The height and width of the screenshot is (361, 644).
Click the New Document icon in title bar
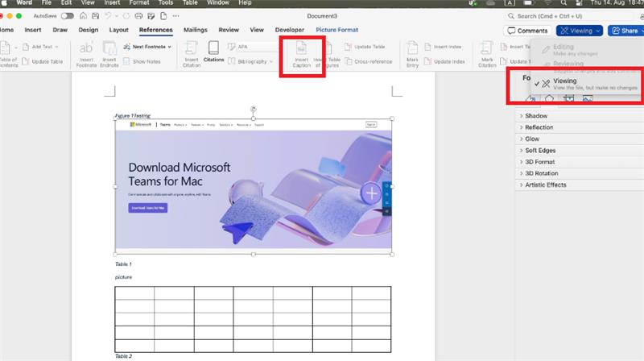click(x=163, y=16)
